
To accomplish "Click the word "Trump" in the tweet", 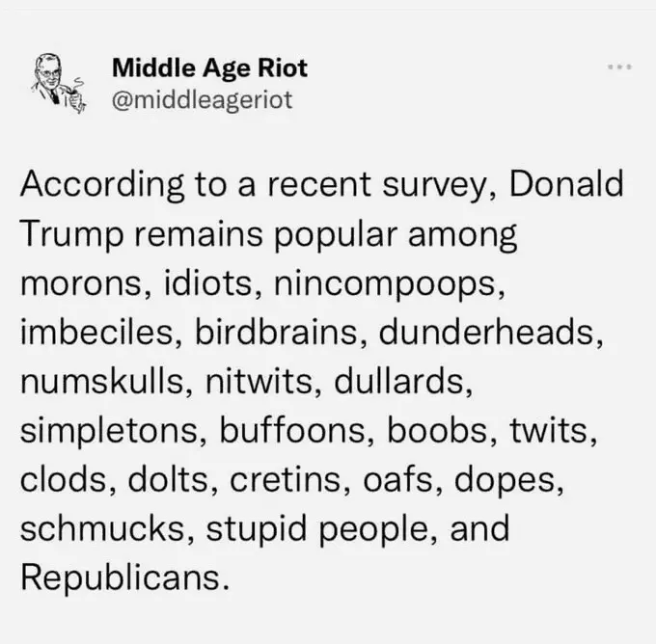I will [60, 235].
